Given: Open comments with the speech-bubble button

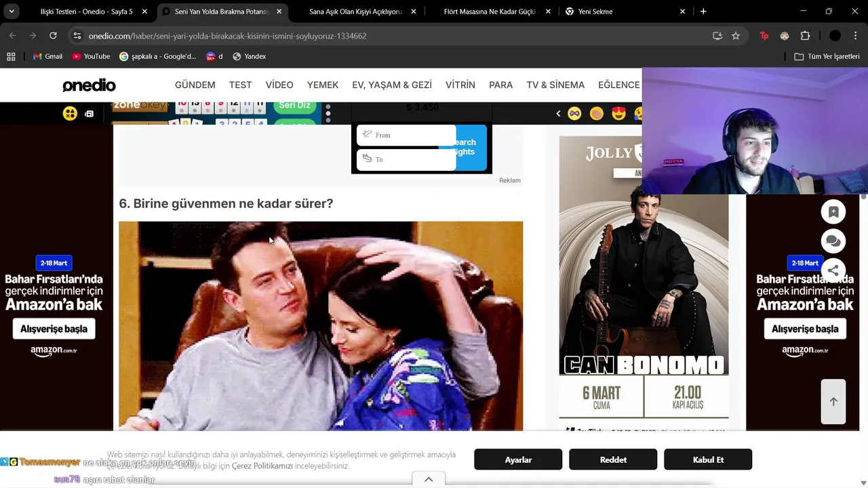Looking at the screenshot, I should tap(833, 241).
